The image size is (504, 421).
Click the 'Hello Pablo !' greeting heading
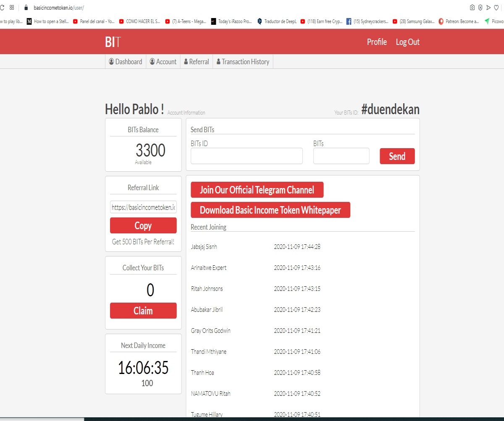click(x=134, y=110)
